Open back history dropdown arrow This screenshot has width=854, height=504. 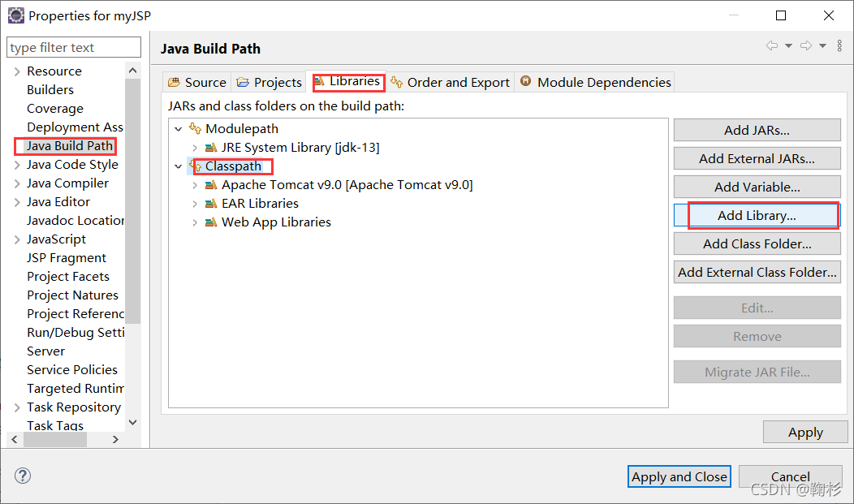pyautogui.click(x=788, y=45)
